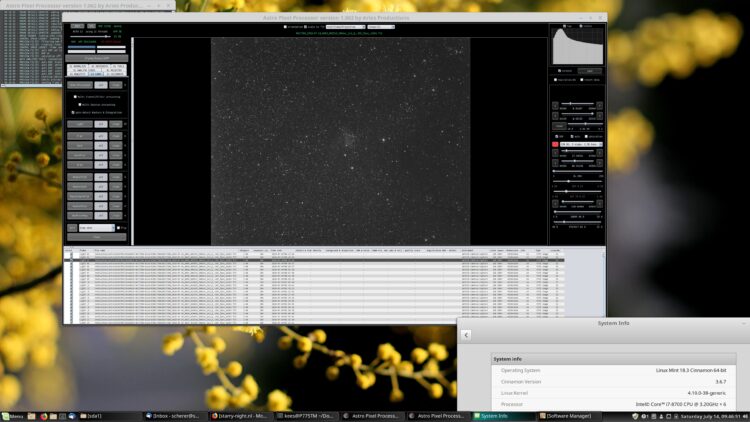The height and width of the screenshot is (422, 750).
Task: Open the Linux Mint Menu button
Action: [12, 416]
